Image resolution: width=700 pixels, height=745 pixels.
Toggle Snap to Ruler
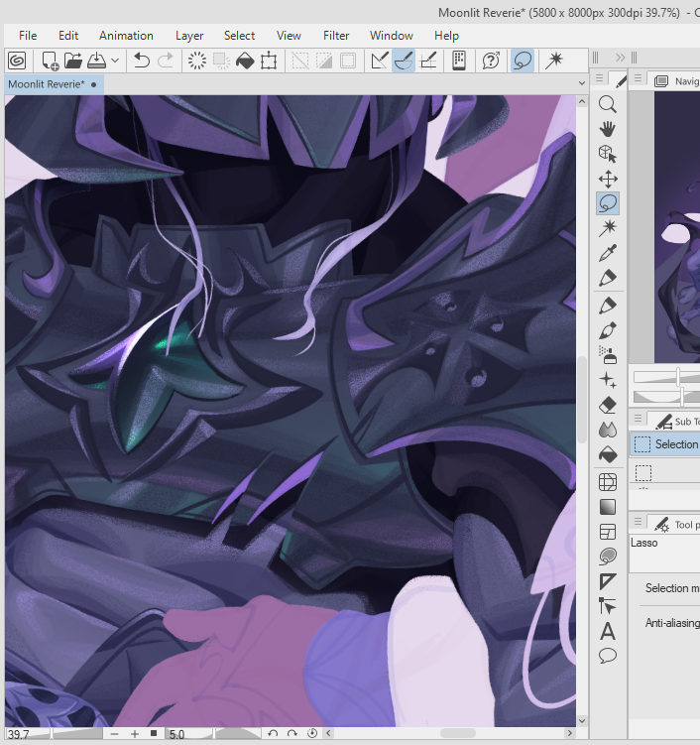point(380,61)
